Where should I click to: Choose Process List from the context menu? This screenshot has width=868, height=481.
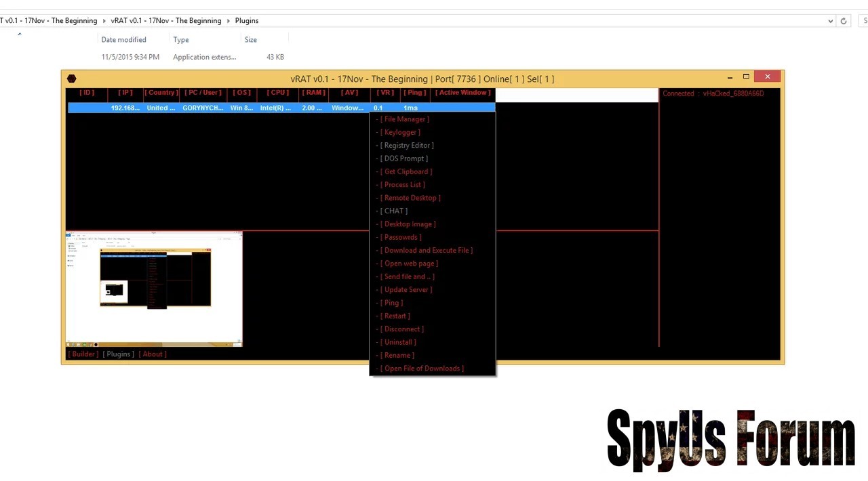(x=404, y=185)
